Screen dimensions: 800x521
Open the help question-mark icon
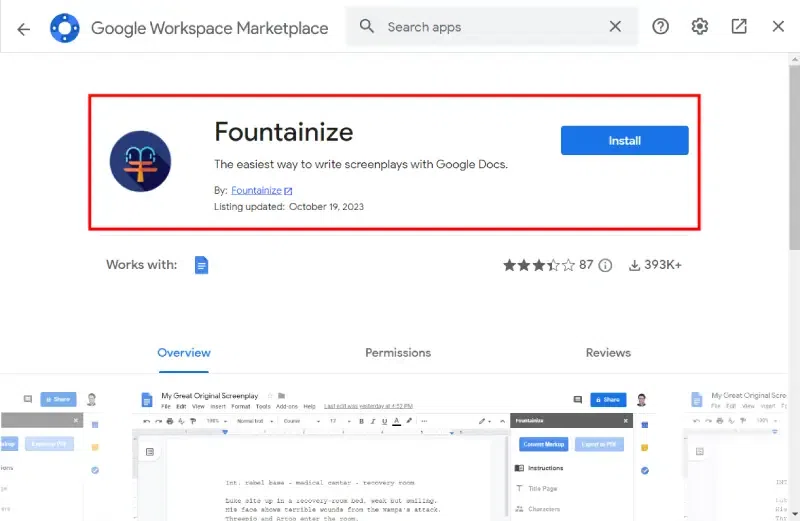[x=660, y=26]
